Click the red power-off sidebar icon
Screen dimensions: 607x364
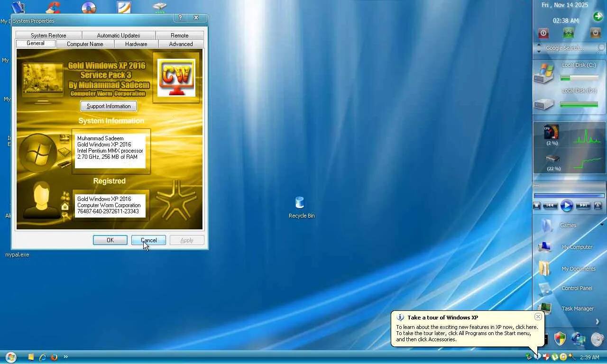(x=543, y=33)
